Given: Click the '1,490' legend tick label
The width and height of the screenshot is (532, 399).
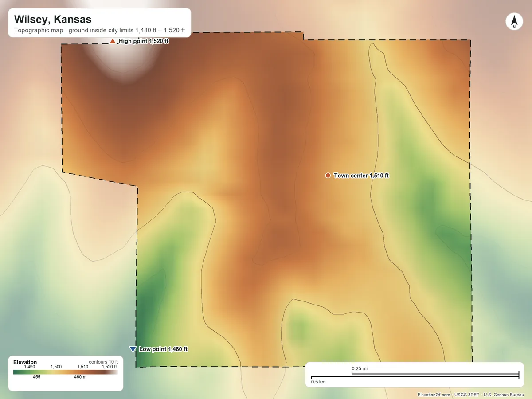Looking at the screenshot, I should 30,367.
